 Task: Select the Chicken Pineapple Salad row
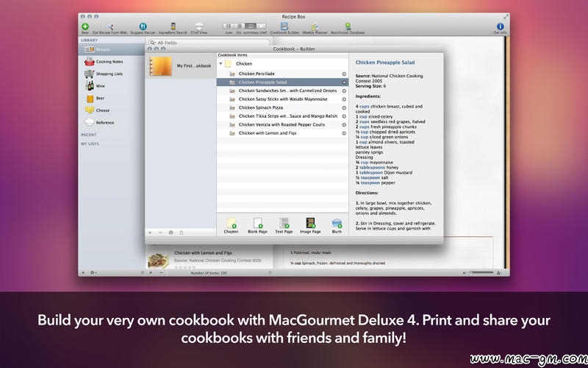click(x=282, y=82)
